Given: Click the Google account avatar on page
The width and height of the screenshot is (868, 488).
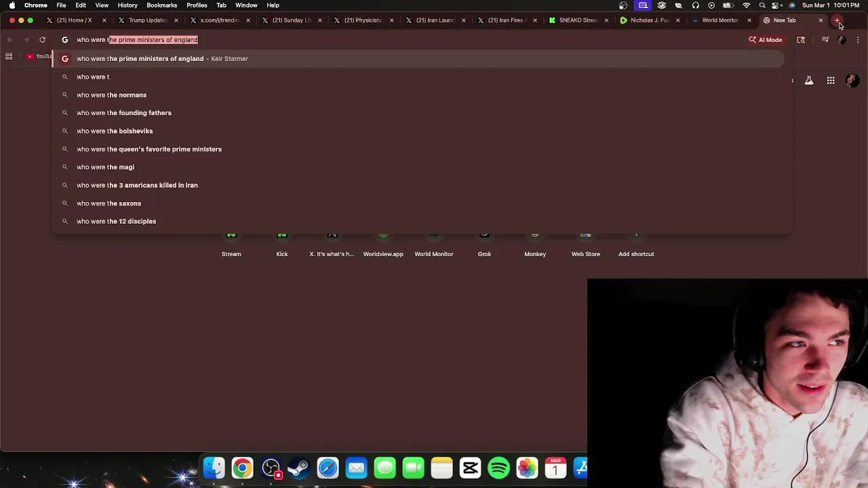Looking at the screenshot, I should [852, 81].
